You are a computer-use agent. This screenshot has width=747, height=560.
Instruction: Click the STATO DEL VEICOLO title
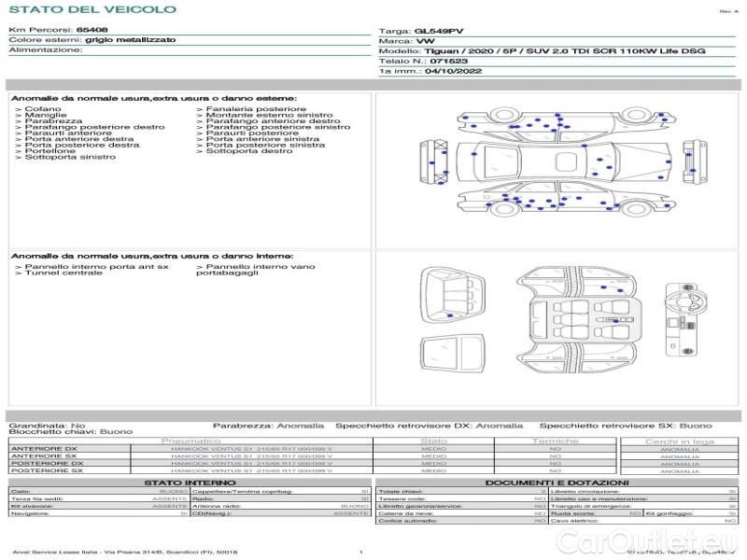[92, 9]
